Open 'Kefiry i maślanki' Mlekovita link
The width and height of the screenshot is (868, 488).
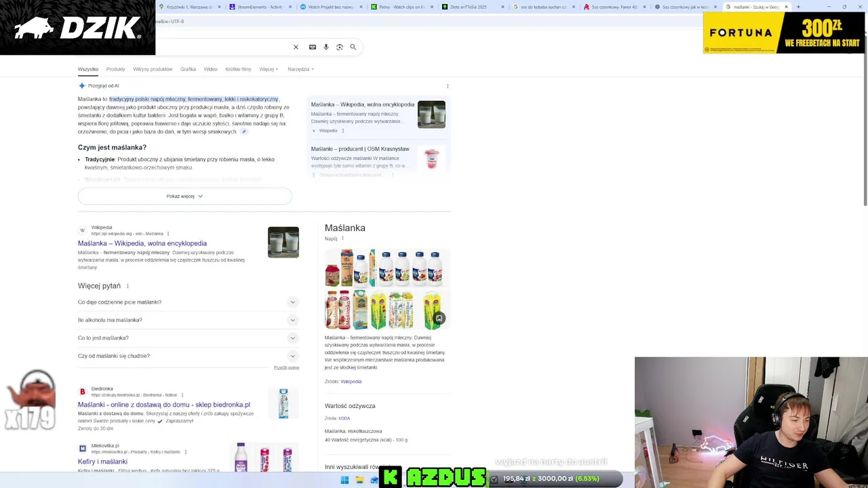pyautogui.click(x=102, y=462)
